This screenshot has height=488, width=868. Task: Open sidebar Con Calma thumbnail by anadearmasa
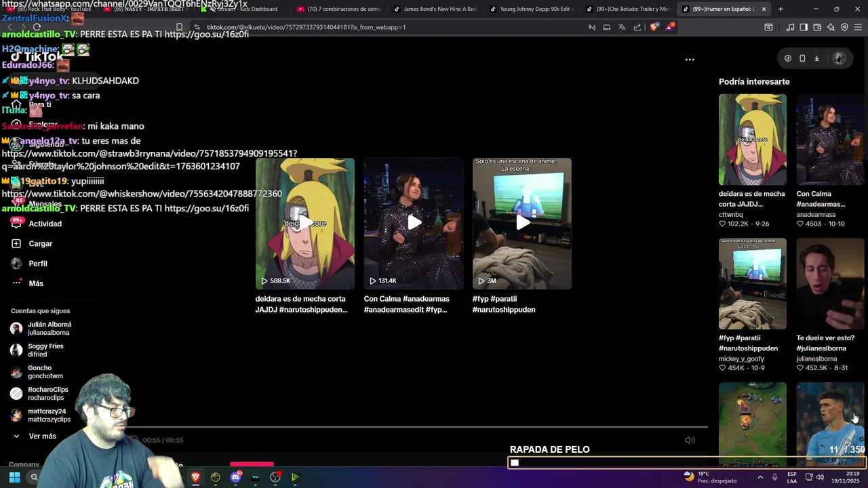(830, 140)
